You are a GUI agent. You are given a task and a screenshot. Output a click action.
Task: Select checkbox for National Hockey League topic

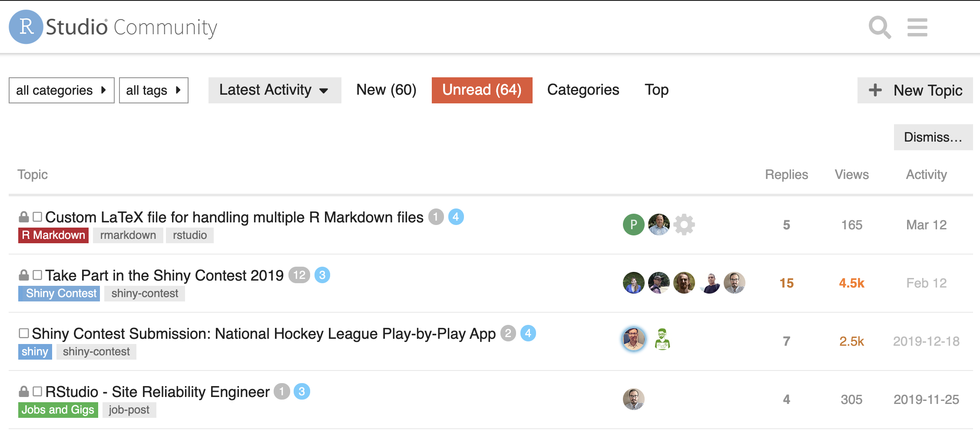pyautogui.click(x=24, y=333)
